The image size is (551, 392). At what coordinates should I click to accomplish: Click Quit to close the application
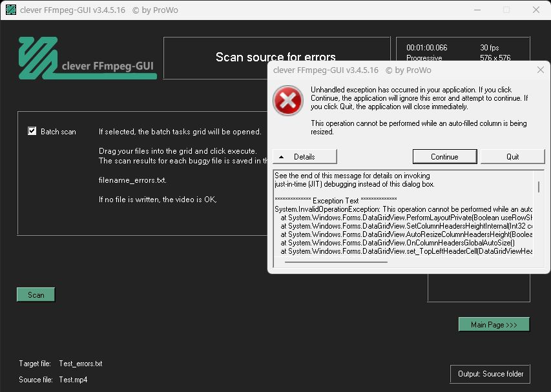[x=512, y=157]
